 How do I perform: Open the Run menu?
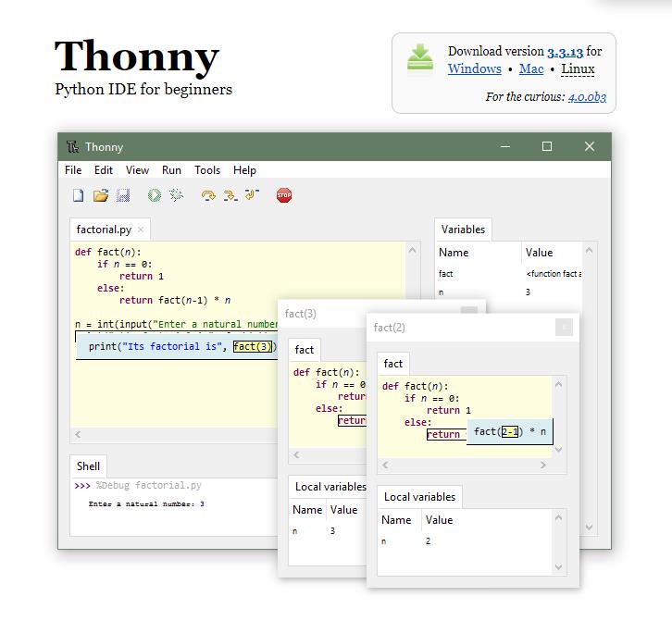coord(171,170)
